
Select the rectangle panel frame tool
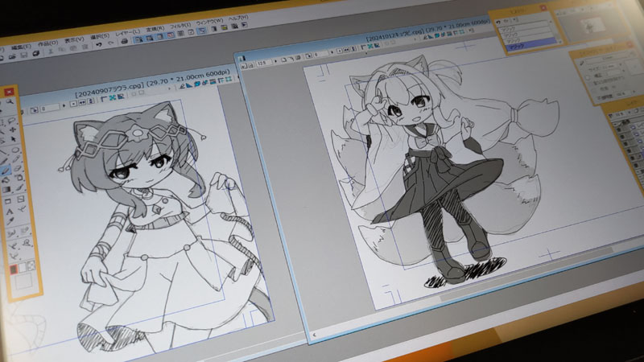pyautogui.click(x=8, y=202)
